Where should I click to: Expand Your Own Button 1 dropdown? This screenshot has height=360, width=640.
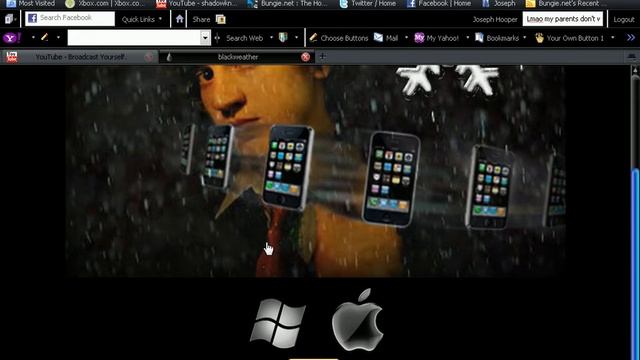(613, 38)
